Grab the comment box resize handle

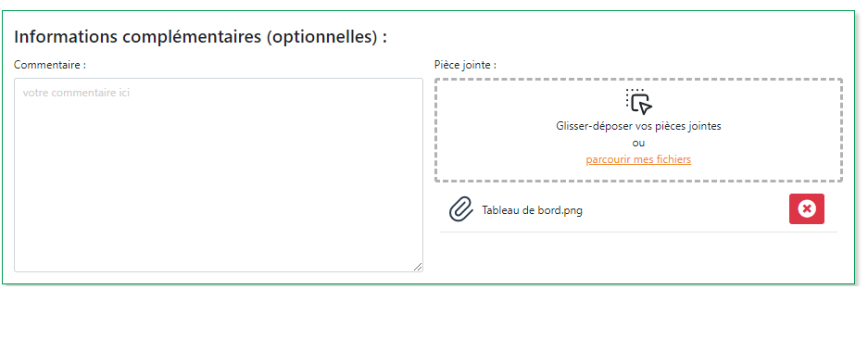(x=418, y=267)
